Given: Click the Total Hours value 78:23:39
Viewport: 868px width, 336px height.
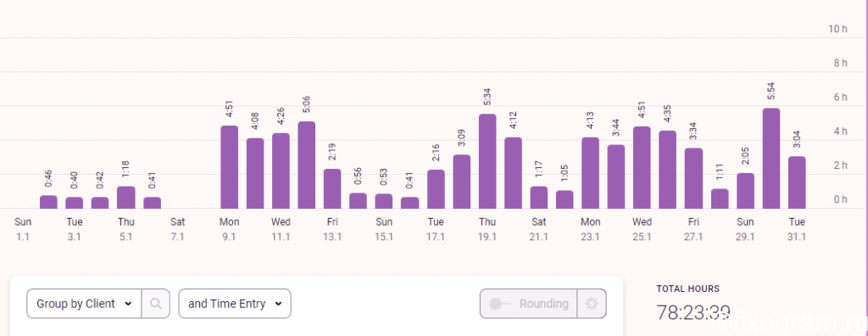Looking at the screenshot, I should click(693, 313).
